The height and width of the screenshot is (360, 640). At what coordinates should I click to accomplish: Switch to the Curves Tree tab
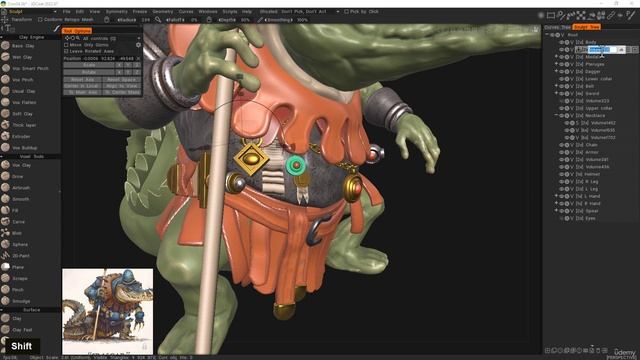pos(558,27)
